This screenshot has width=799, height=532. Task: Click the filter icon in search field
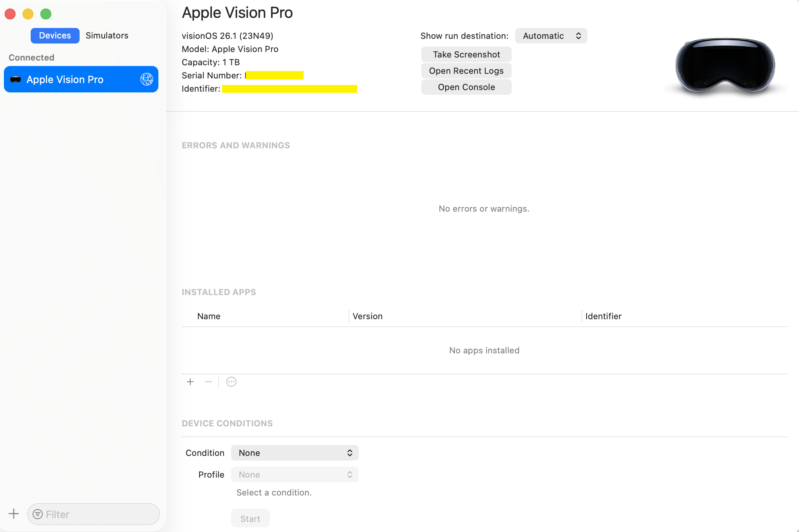[38, 514]
